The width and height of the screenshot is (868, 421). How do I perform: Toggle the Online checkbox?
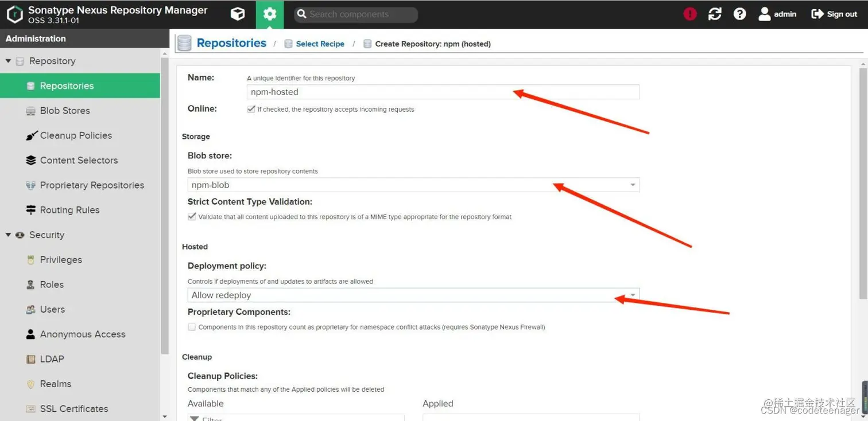[251, 109]
